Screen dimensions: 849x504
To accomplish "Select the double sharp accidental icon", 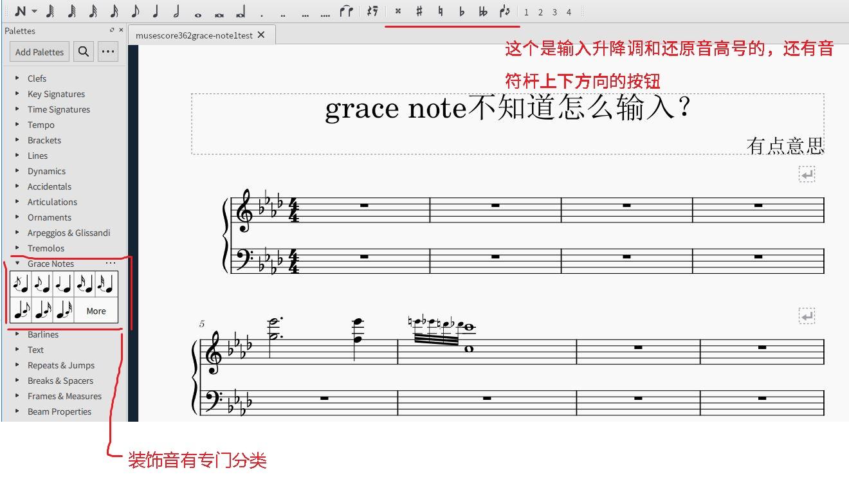I will [399, 12].
